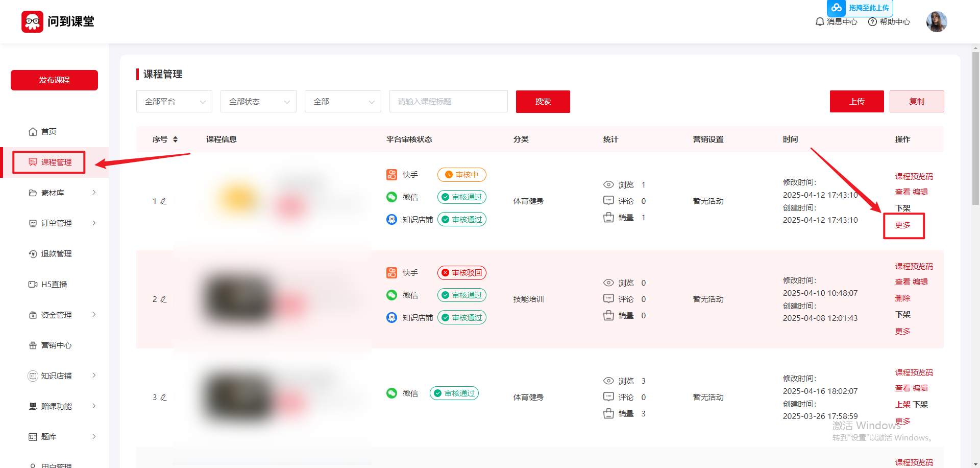Image resolution: width=980 pixels, height=468 pixels.
Task: Open H5直播 in the sidebar
Action: coord(54,285)
